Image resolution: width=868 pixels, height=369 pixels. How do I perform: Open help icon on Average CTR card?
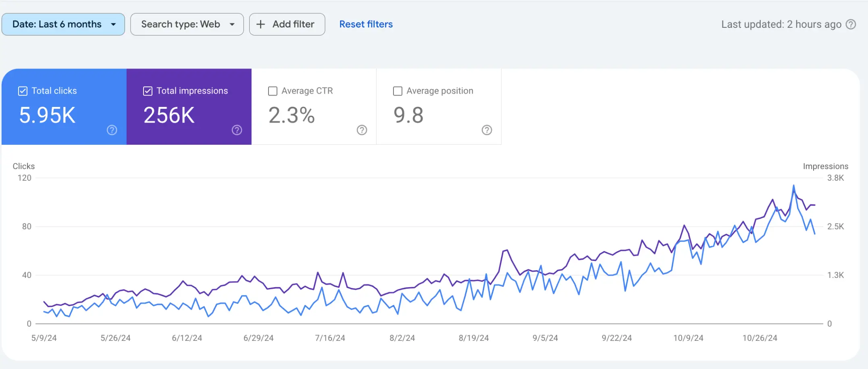pos(362,130)
